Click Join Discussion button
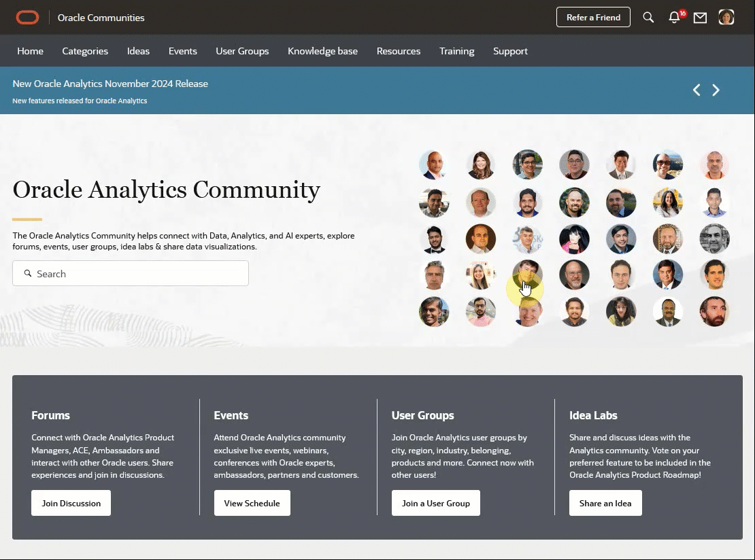Viewport: 755px width, 560px height. click(x=71, y=503)
